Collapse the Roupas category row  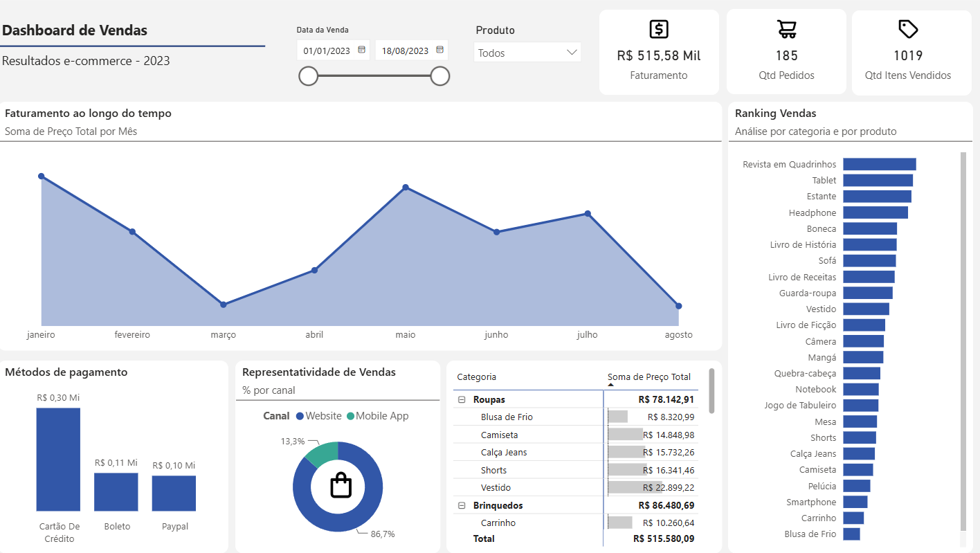coord(462,399)
